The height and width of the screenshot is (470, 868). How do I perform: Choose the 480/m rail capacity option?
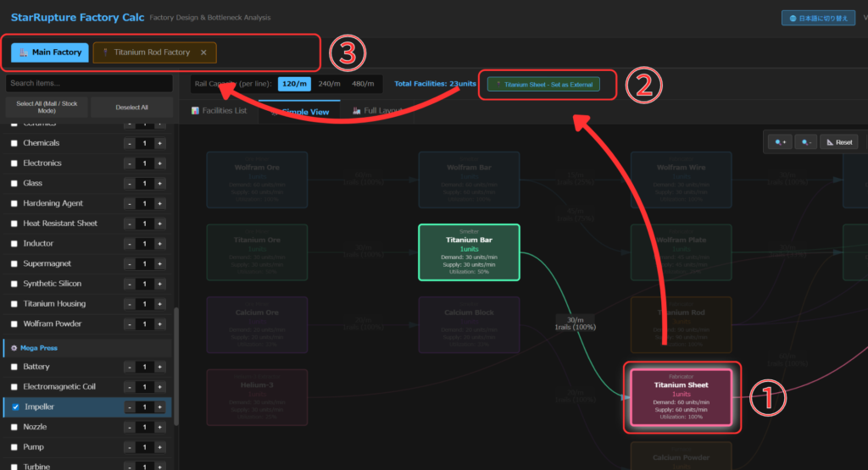[363, 84]
